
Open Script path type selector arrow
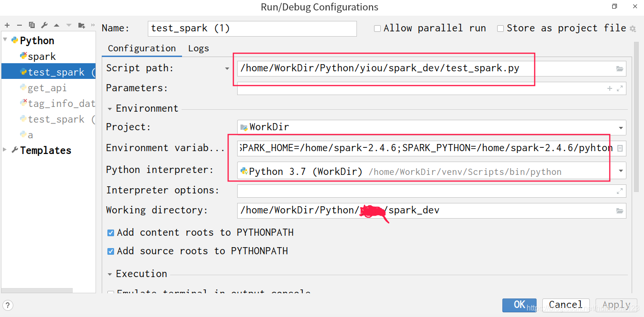[x=227, y=69]
